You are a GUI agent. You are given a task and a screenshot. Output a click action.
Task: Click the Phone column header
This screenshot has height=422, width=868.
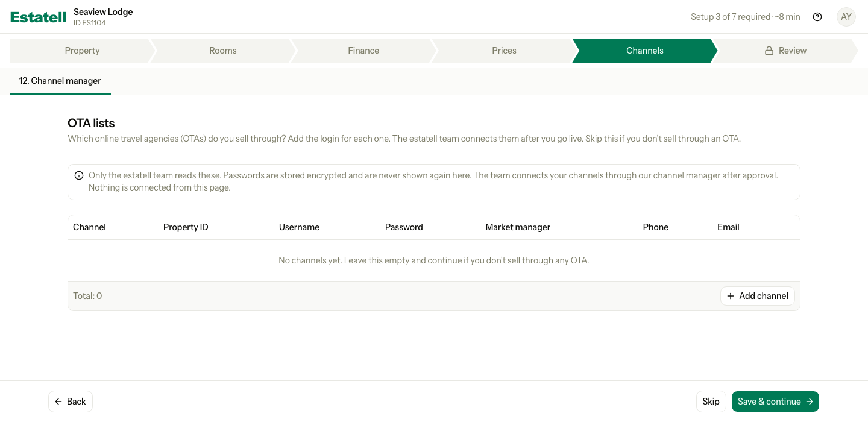[x=656, y=227]
